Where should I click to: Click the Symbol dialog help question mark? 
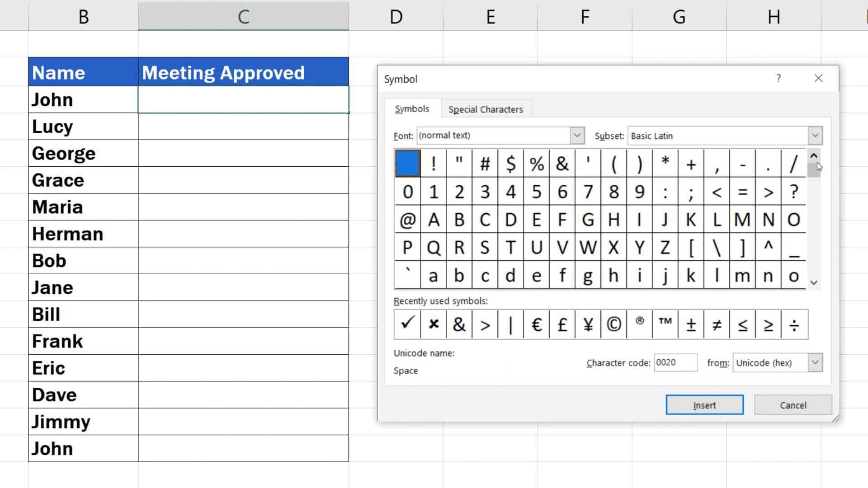[x=778, y=78]
